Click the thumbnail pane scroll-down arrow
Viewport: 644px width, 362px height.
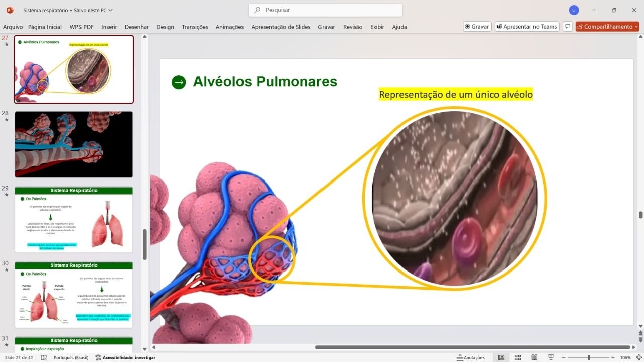coord(145,349)
